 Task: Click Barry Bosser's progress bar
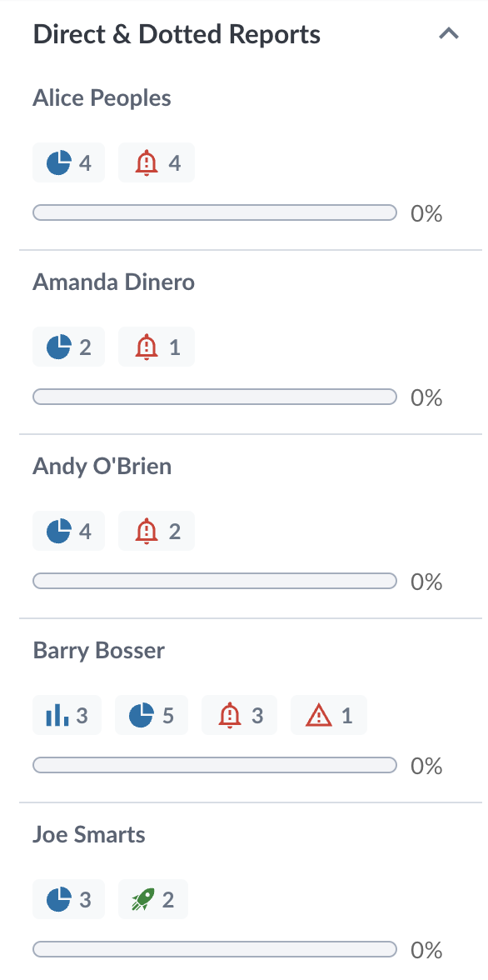[x=214, y=764]
